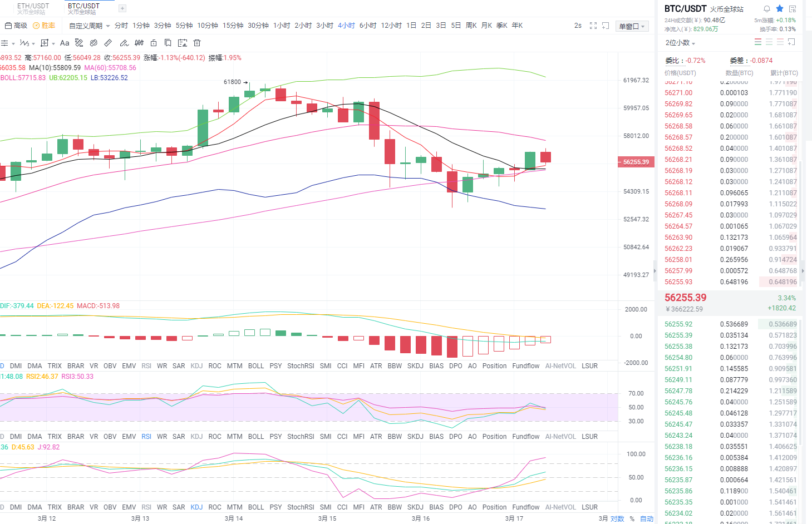The image size is (812, 524).
Task: Delete drawings with the trash icon
Action: click(196, 43)
